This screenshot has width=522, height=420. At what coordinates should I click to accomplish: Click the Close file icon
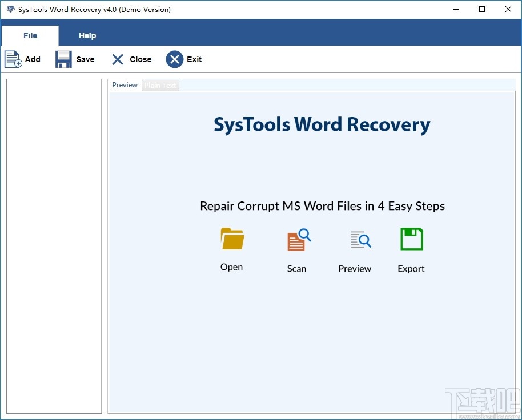pyautogui.click(x=117, y=59)
